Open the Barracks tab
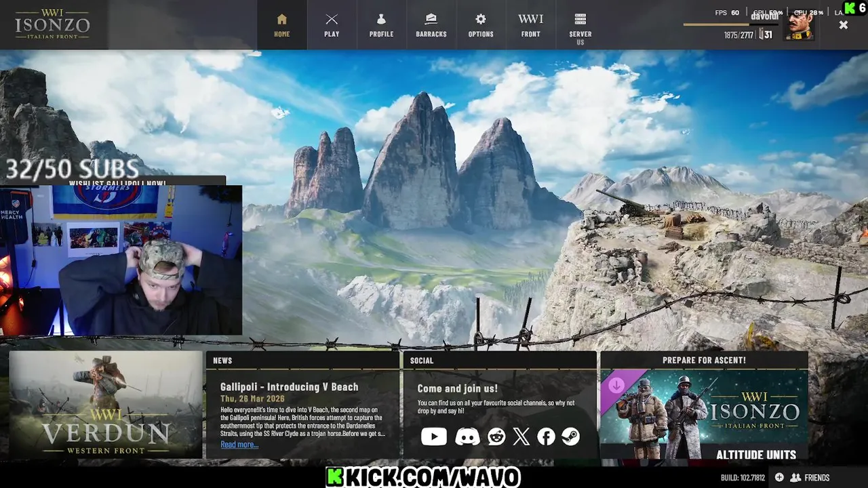 [x=431, y=25]
